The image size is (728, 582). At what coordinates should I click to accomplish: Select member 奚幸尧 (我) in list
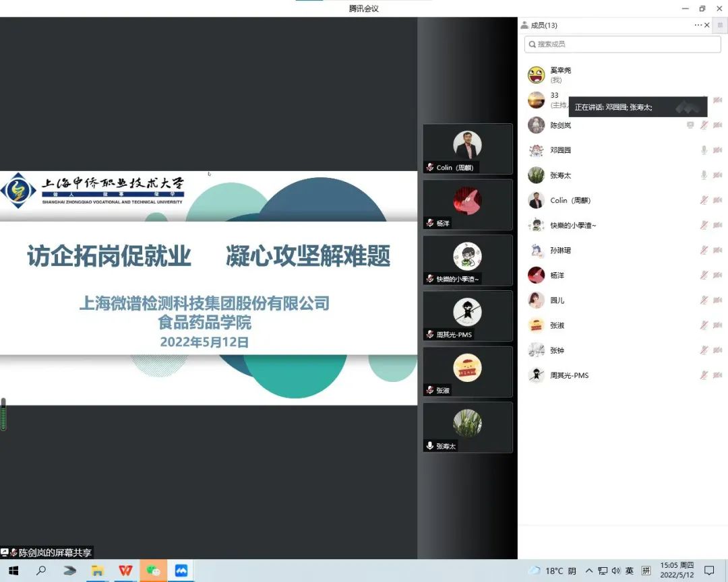pos(623,75)
